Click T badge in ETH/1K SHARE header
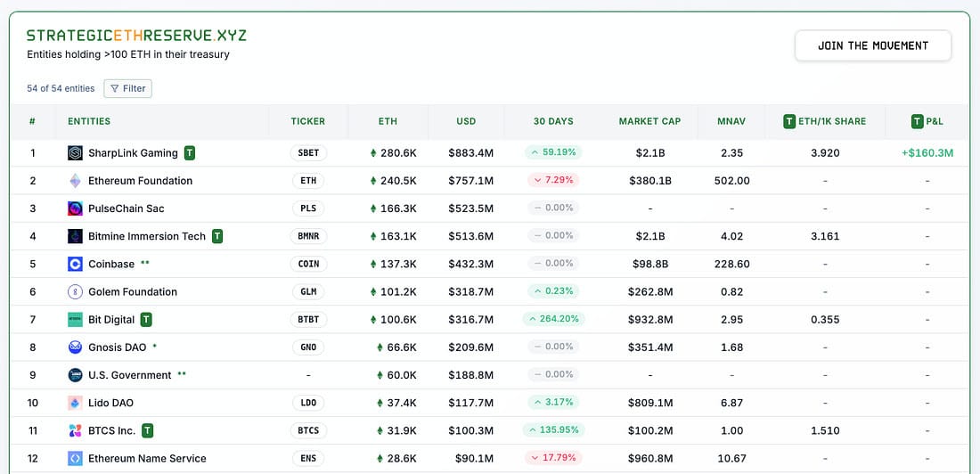 789,121
